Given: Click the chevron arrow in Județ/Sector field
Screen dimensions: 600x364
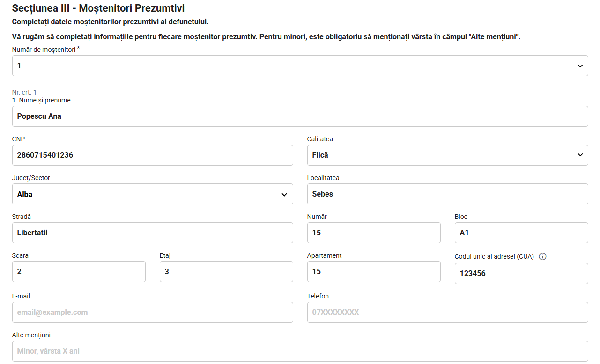Looking at the screenshot, I should (284, 195).
